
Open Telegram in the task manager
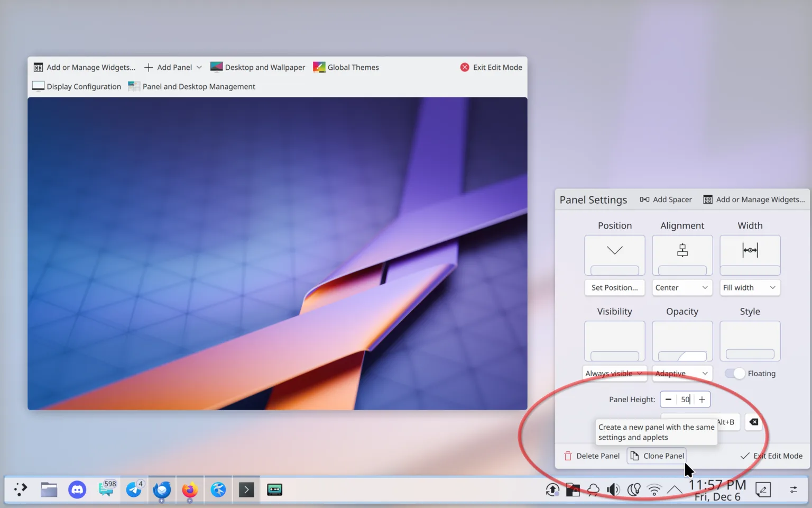click(x=134, y=489)
